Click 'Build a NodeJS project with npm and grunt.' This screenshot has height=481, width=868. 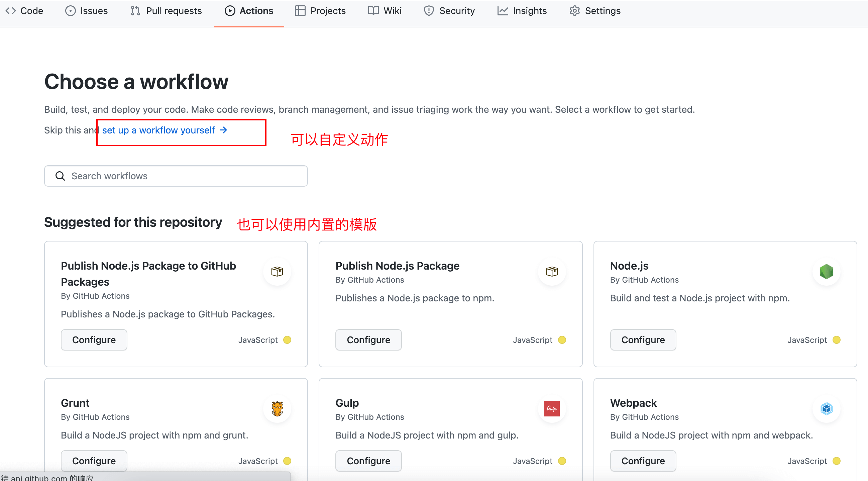click(x=154, y=435)
